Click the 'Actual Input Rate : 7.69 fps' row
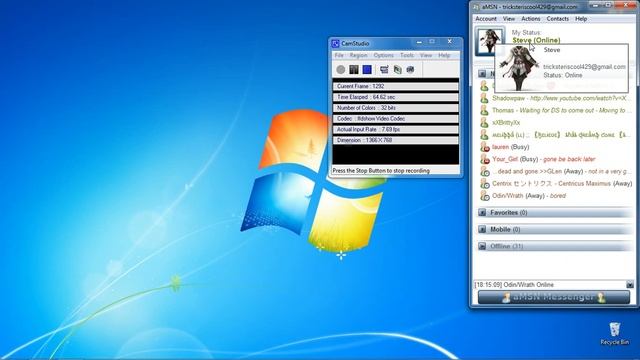 (x=396, y=129)
